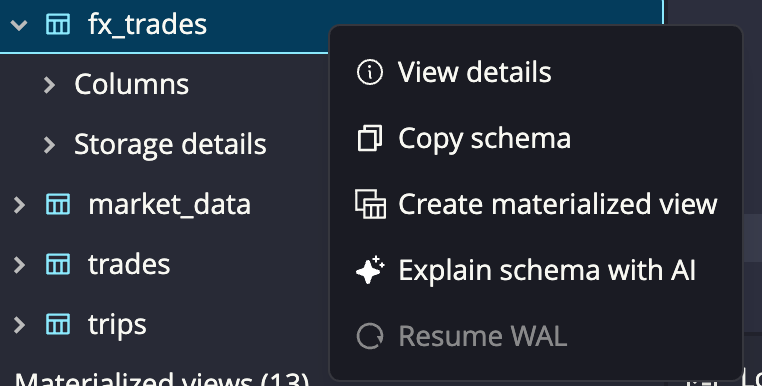Click the copy icon beside Copy schema
The width and height of the screenshot is (762, 386).
pyautogui.click(x=370, y=138)
